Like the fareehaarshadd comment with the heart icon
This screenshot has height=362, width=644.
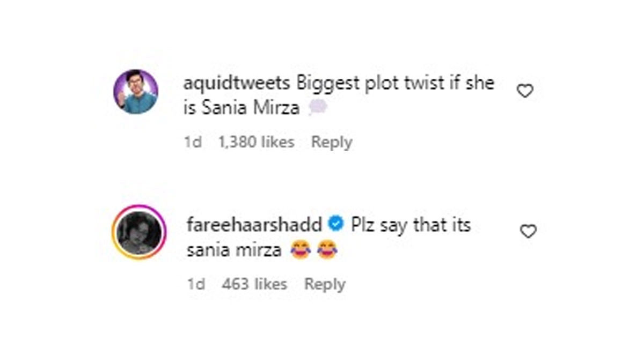pyautogui.click(x=529, y=231)
